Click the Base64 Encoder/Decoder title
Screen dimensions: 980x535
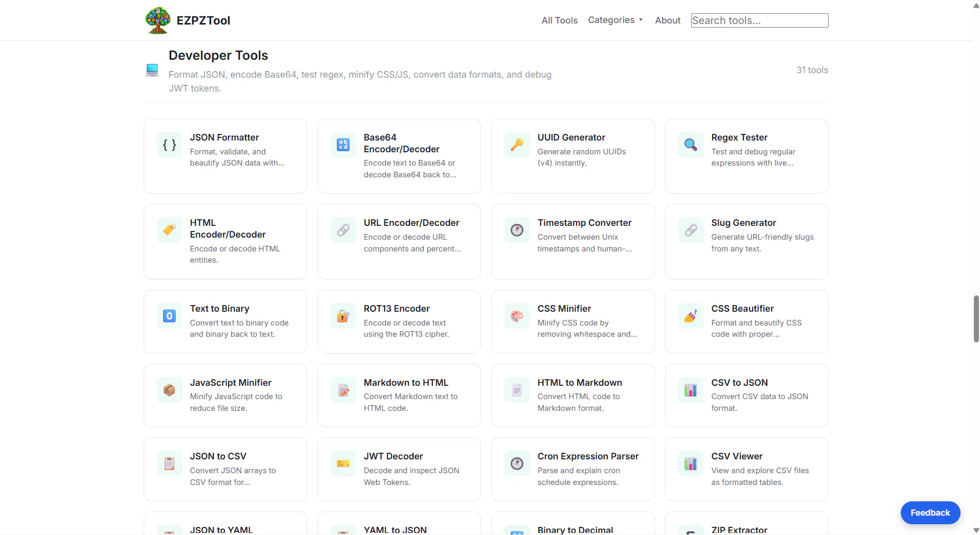coord(401,143)
